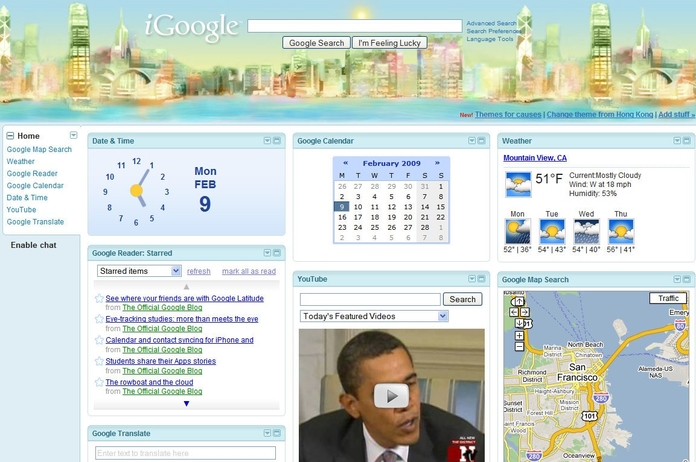Zoom out on the map with minus

click(x=519, y=347)
